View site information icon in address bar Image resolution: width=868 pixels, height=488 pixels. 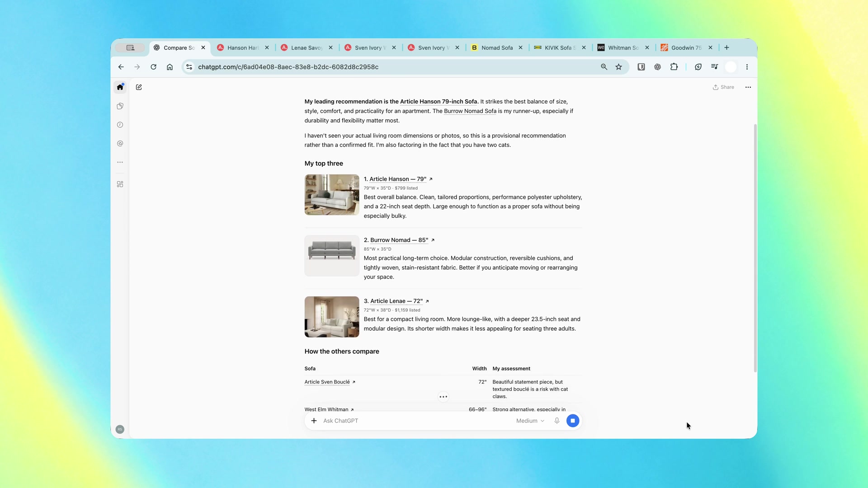(189, 67)
